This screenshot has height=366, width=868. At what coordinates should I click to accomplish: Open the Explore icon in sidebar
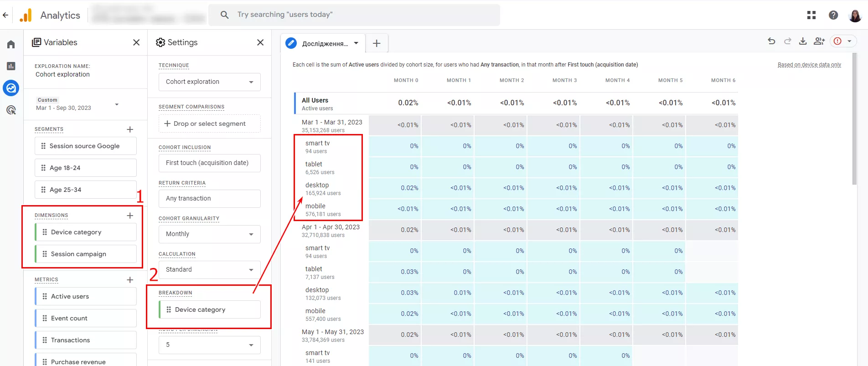pos(11,88)
